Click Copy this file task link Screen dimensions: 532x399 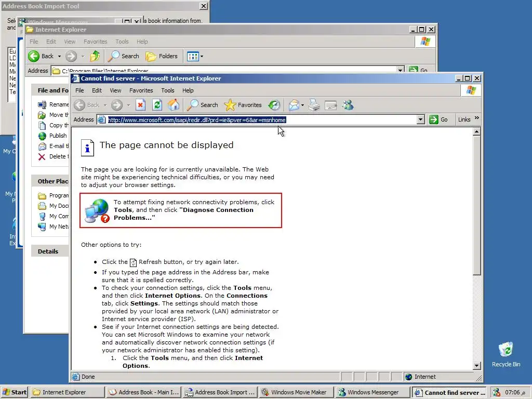(x=54, y=125)
